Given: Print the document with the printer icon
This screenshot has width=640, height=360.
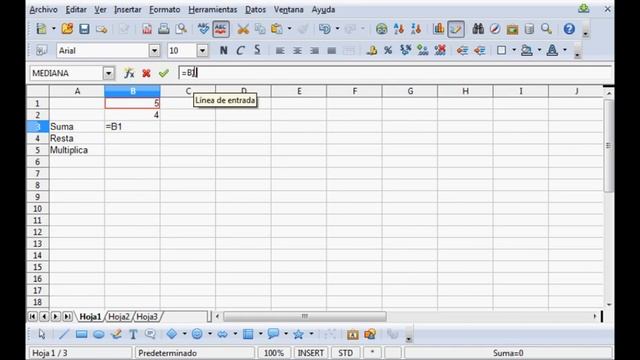Looking at the screenshot, I should pyautogui.click(x=164, y=29).
